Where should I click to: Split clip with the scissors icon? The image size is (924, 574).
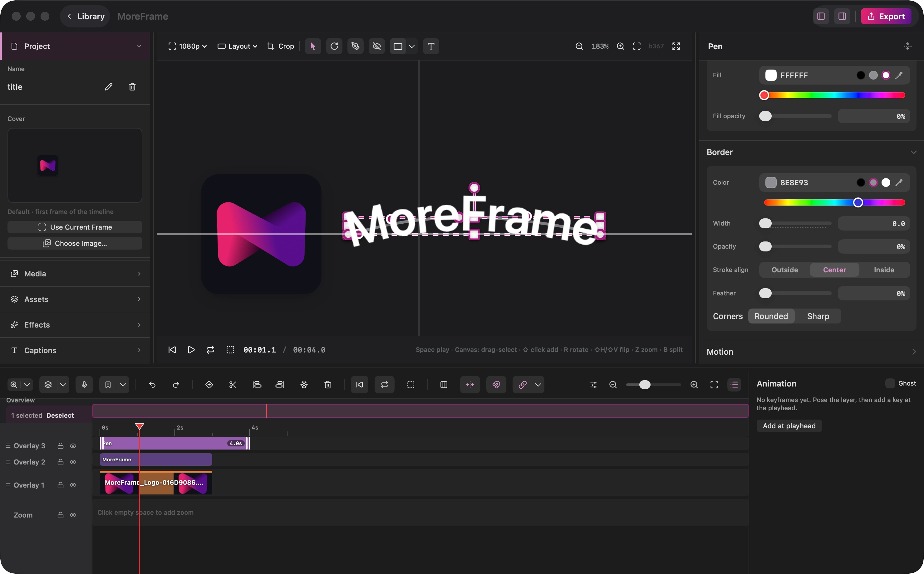(x=233, y=385)
